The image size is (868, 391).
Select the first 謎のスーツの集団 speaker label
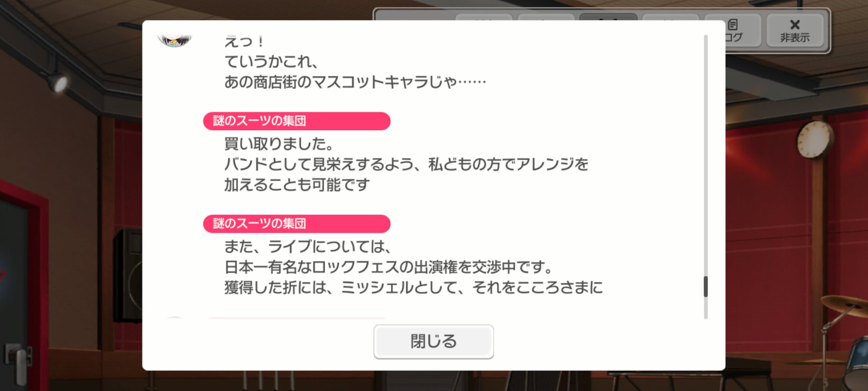click(x=297, y=121)
